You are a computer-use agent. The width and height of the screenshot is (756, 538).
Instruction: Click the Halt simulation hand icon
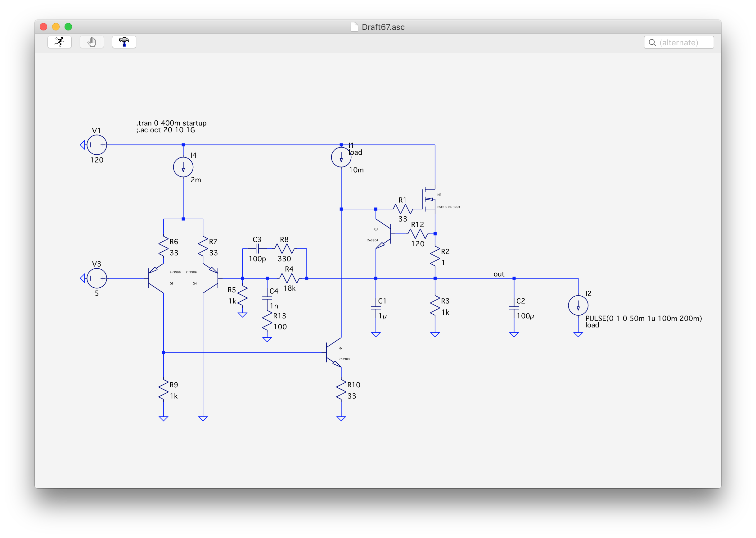pos(92,42)
